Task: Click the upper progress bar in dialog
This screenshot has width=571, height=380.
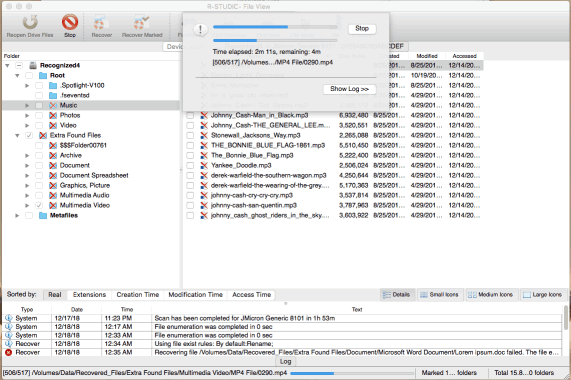Action: (275, 27)
